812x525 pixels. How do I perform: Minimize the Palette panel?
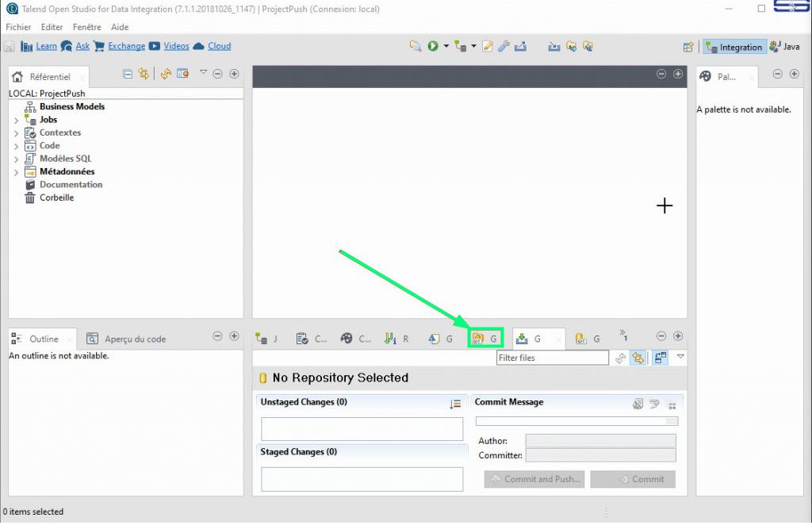tap(777, 74)
